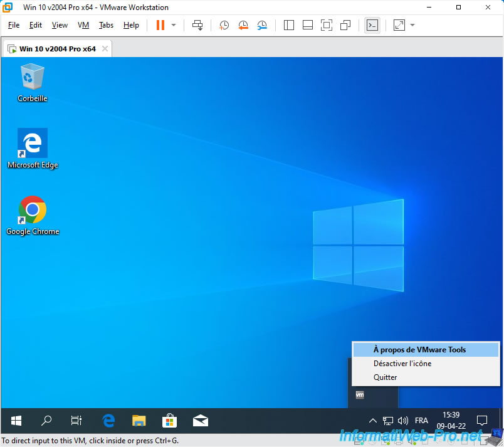Toggle the thumbnail bar icon

tap(308, 25)
